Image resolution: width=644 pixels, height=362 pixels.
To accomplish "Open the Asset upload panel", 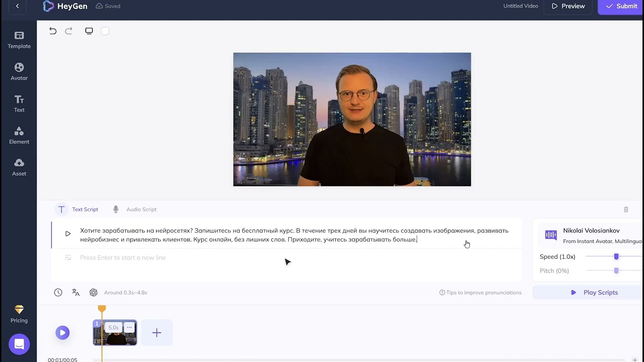I will (19, 167).
